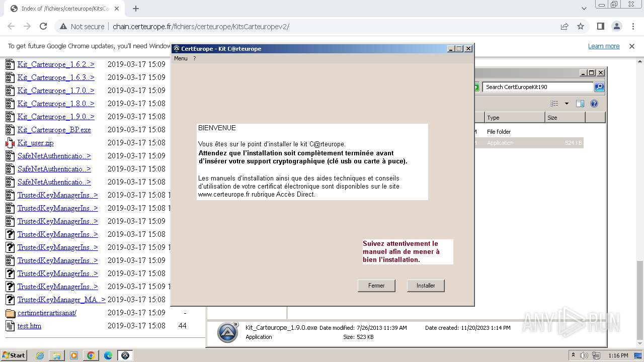Open the view options dropdown arrow in Explorer
Image resolution: width=644 pixels, height=362 pixels.
[567, 104]
